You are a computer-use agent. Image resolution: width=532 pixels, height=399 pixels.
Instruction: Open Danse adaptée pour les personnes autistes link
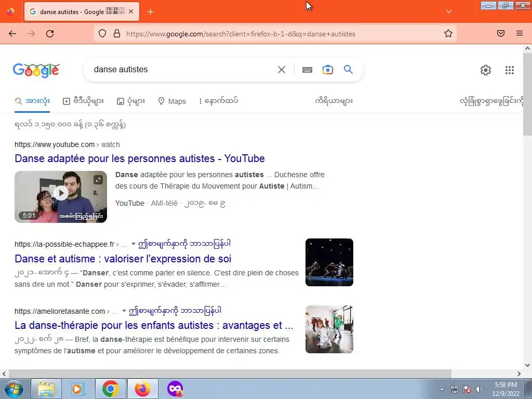140,158
